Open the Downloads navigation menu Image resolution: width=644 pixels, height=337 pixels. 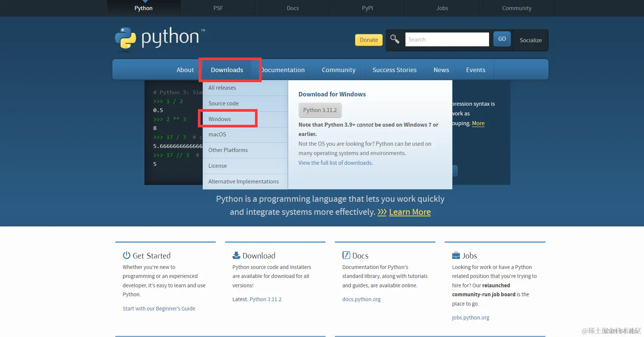click(x=227, y=70)
